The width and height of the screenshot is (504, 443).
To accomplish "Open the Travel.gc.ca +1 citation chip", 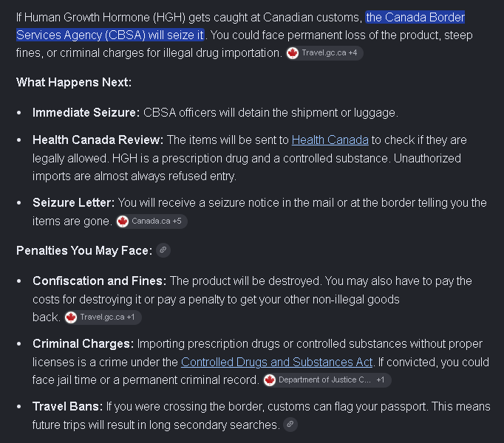I will (103, 317).
